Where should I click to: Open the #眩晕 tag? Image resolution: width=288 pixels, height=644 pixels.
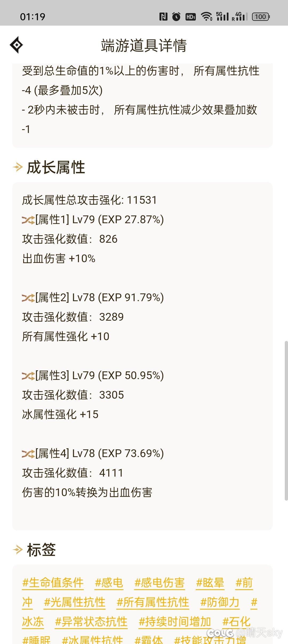point(210,583)
